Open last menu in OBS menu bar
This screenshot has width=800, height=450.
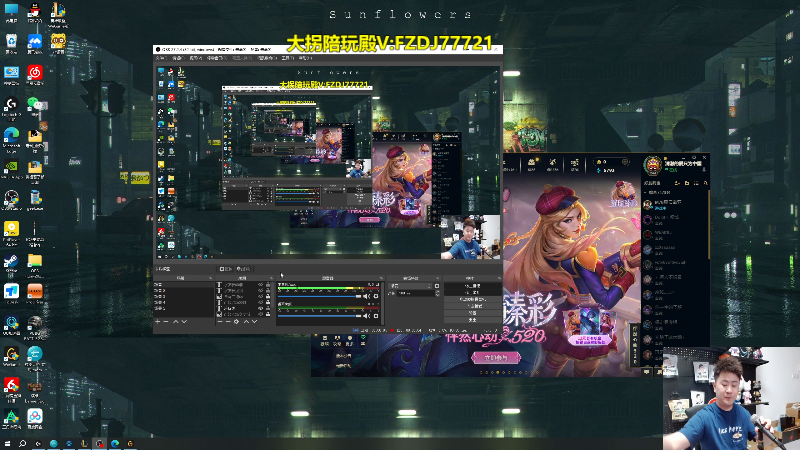point(305,58)
